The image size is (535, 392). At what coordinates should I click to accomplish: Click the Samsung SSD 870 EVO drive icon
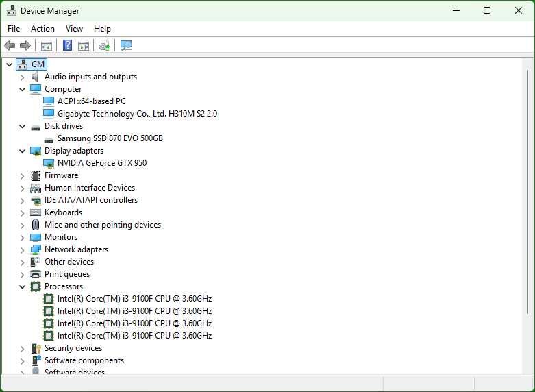[x=49, y=140]
